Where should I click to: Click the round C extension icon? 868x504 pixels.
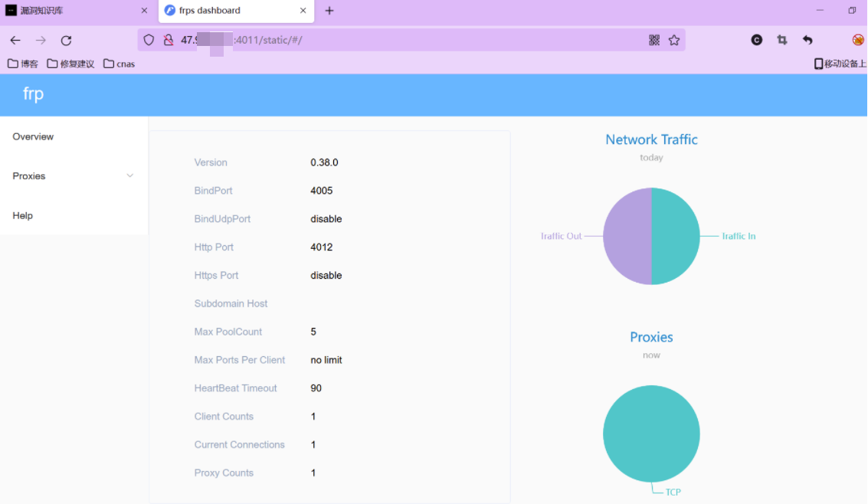coord(757,40)
